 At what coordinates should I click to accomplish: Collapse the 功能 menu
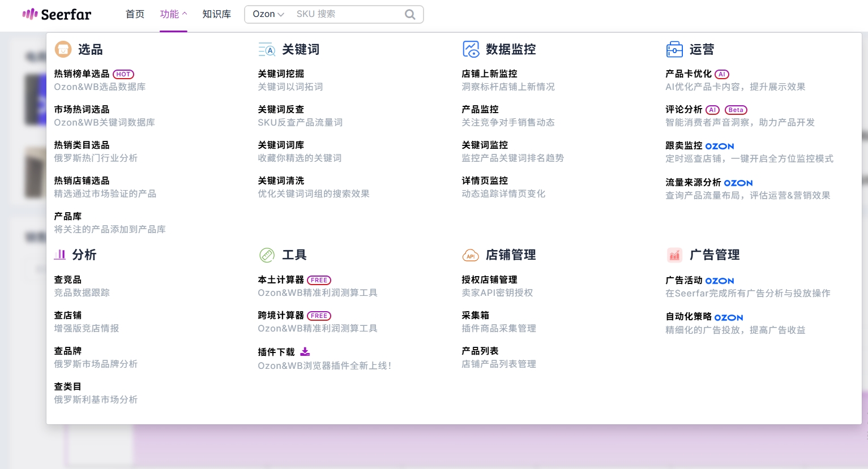point(173,14)
